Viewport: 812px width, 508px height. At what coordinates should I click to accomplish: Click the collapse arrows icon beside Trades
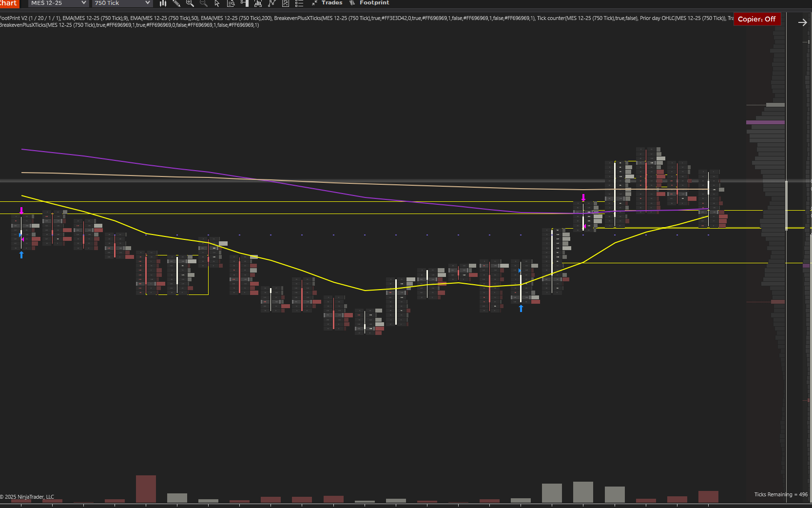[314, 3]
